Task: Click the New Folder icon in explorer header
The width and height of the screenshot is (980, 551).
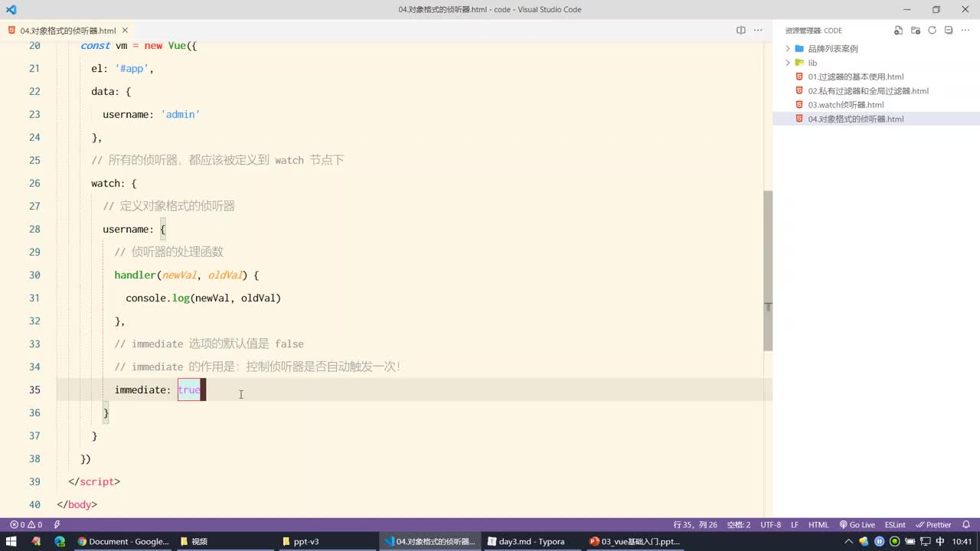Action: [x=916, y=31]
